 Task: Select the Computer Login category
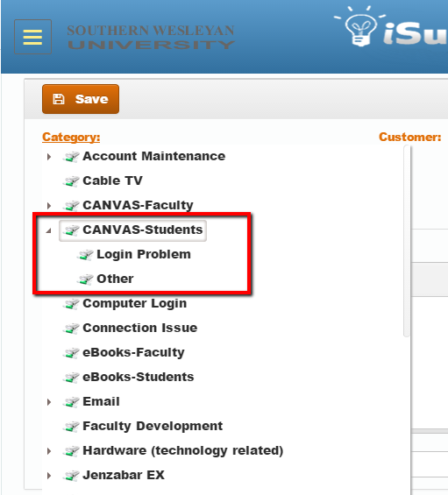(x=135, y=303)
